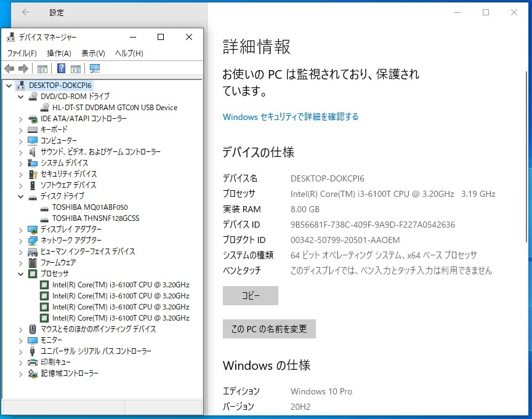Click the ヒューマン インターフェイス デバイス icon
This screenshot has height=419, width=532.
click(x=33, y=252)
